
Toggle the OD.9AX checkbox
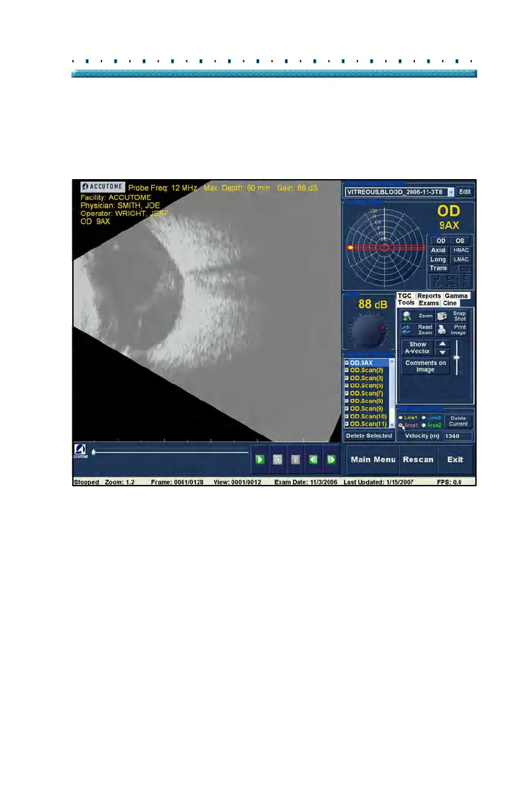[347, 364]
